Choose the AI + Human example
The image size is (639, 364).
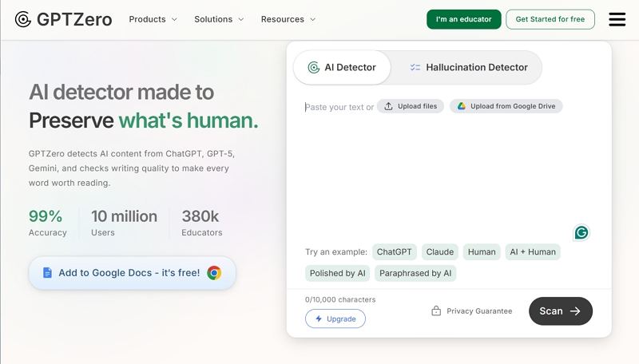[x=532, y=251]
